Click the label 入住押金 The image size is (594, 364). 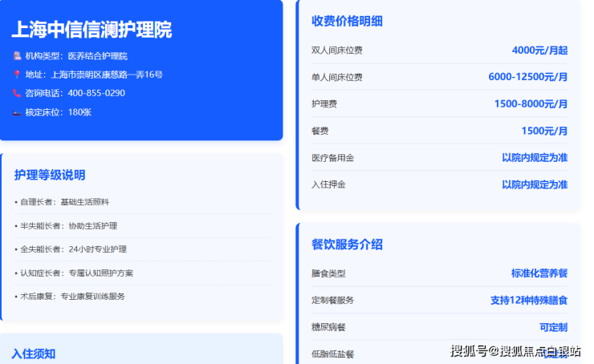[x=328, y=184]
